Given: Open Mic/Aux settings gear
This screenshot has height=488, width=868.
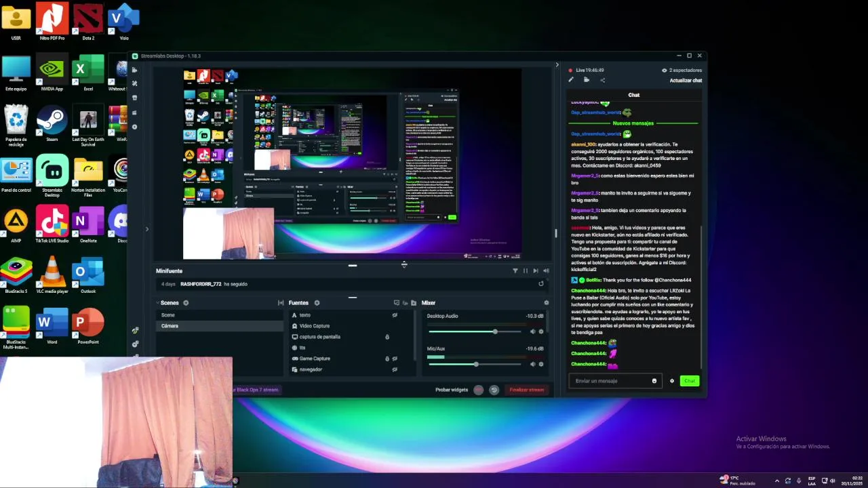Looking at the screenshot, I should [x=541, y=364].
